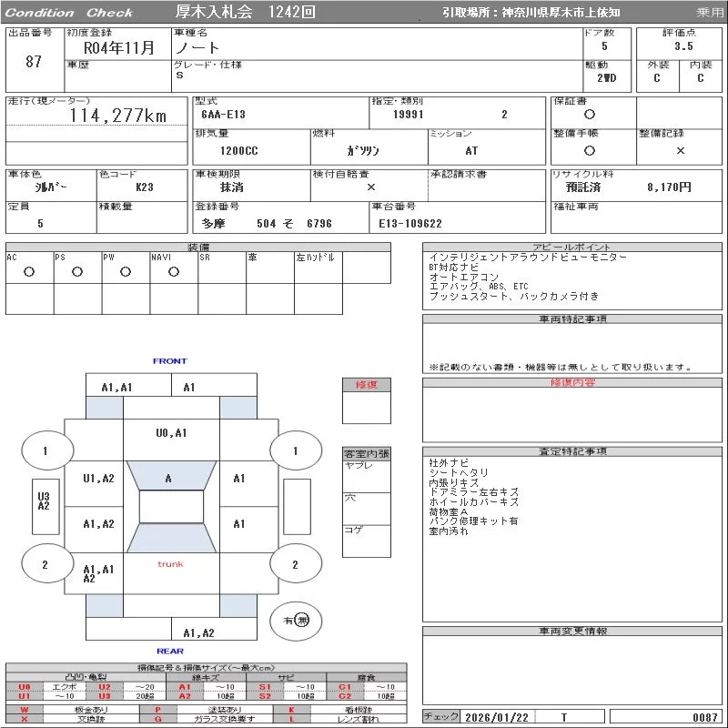Click the red 修復 label box
The image size is (728, 728).
pos(367,385)
